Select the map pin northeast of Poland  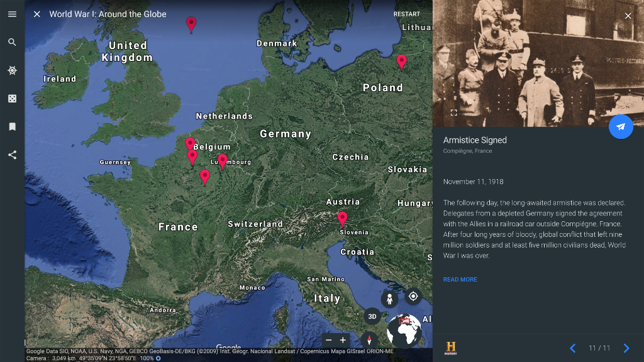click(401, 62)
